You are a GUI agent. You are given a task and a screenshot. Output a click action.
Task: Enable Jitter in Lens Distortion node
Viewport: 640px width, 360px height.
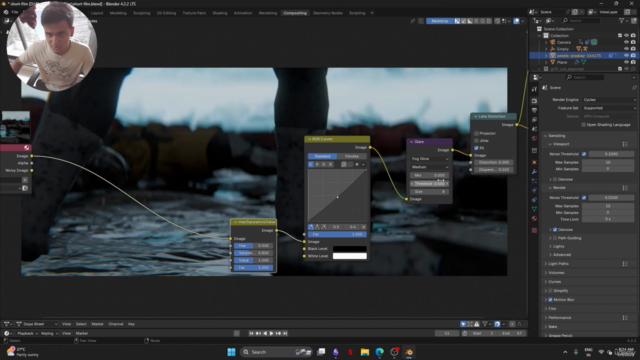(x=476, y=141)
